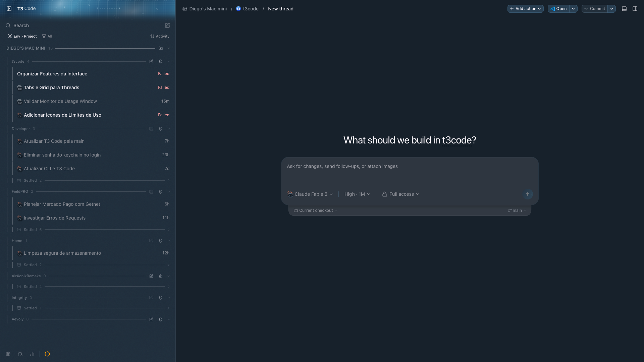Toggle the right side panel
Viewport: 644px width, 362px height.
click(635, 9)
